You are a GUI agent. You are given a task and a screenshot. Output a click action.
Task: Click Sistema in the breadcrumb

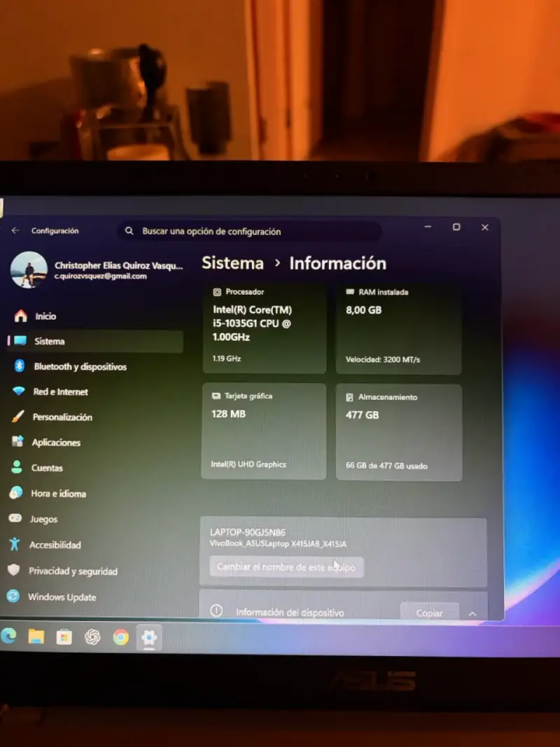click(x=233, y=263)
